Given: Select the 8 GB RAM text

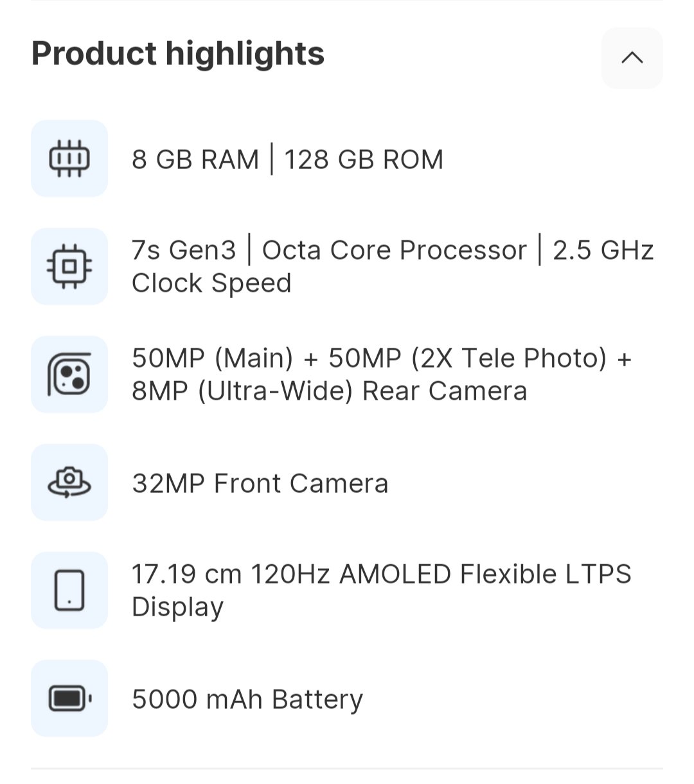Looking at the screenshot, I should (195, 159).
